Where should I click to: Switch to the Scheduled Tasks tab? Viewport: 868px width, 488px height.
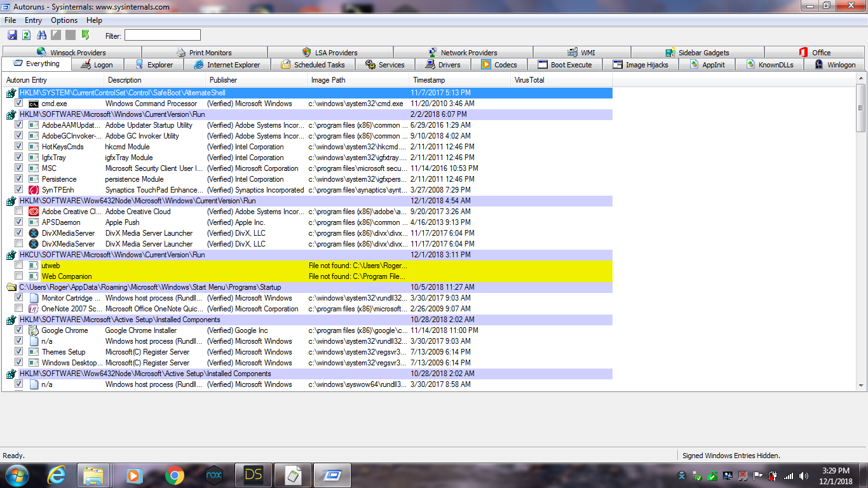(313, 65)
